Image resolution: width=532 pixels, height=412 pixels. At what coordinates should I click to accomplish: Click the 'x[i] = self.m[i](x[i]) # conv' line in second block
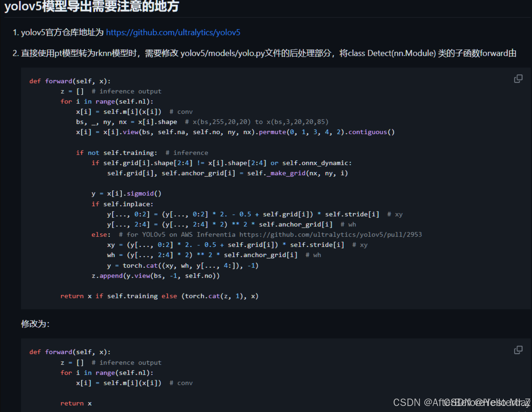[x=134, y=383]
